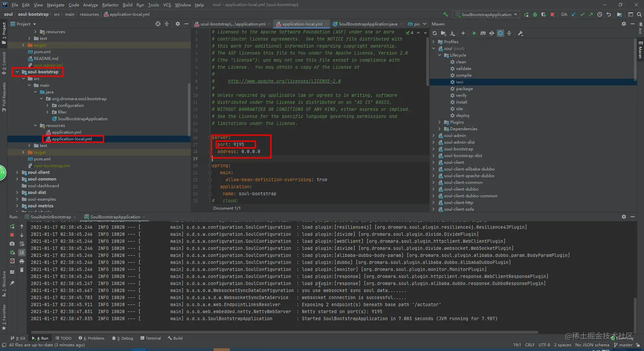The image size is (644, 351).
Task: Select the soul-bootstrap application.yml editor tab
Action: point(233,24)
